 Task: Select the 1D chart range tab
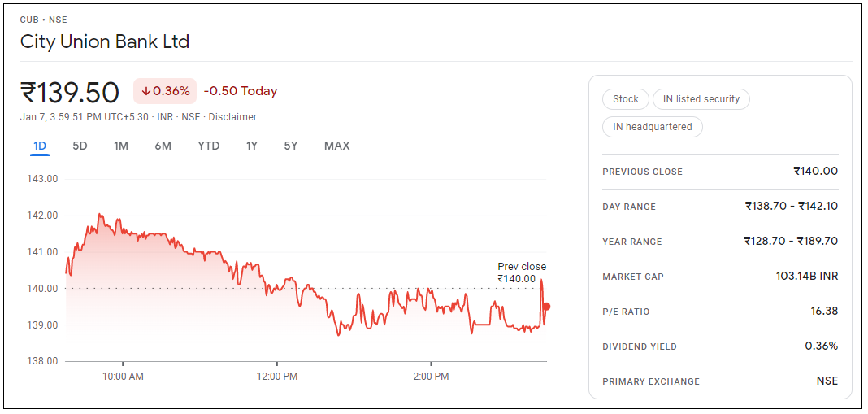(x=40, y=146)
